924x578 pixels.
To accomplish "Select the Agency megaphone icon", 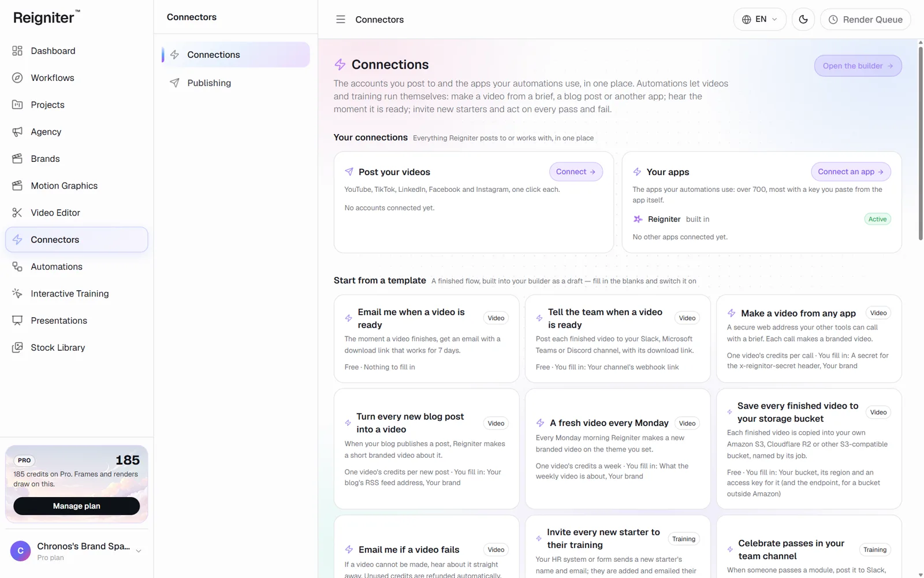I will click(x=17, y=132).
